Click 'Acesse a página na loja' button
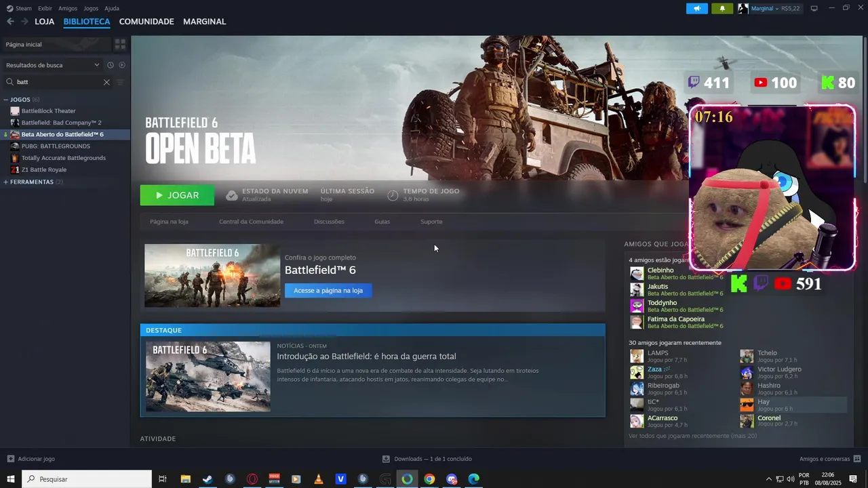The width and height of the screenshot is (868, 488). point(328,290)
